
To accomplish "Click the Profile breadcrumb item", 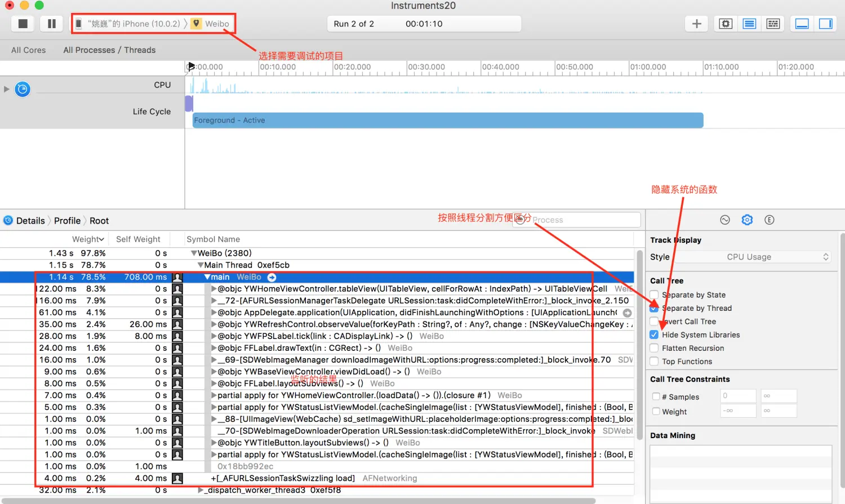I will (67, 221).
